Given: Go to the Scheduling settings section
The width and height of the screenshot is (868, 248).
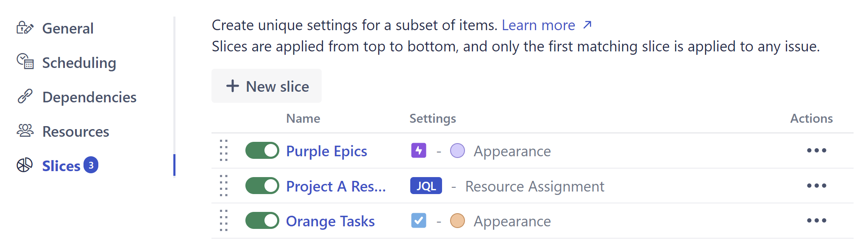Looking at the screenshot, I should (x=79, y=63).
